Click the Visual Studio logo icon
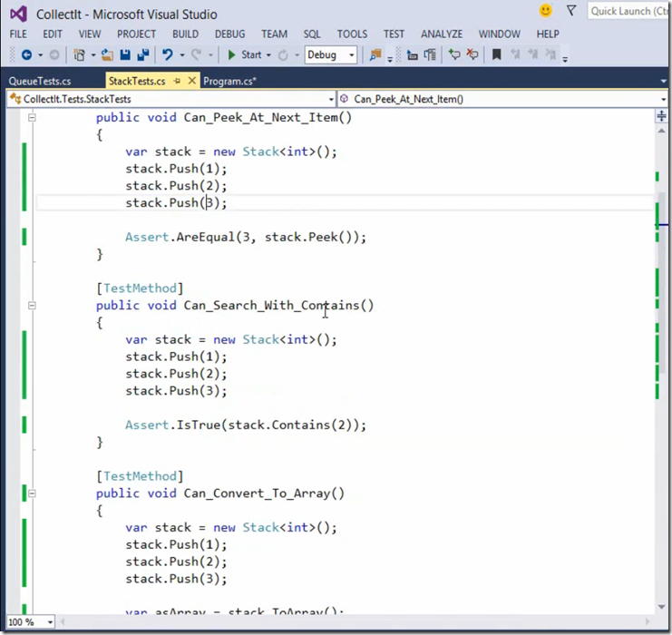 (x=18, y=15)
